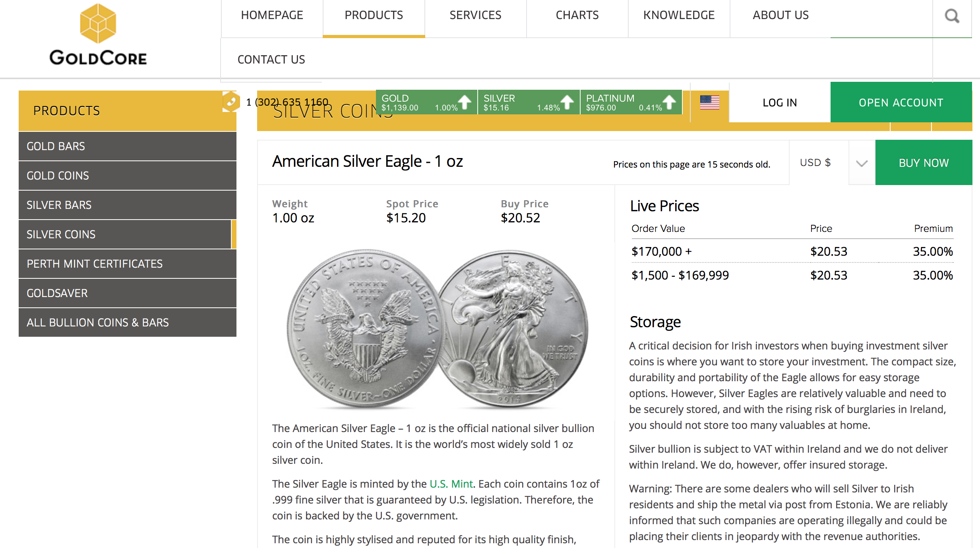
Task: Click the gold price up arrow
Action: [465, 102]
